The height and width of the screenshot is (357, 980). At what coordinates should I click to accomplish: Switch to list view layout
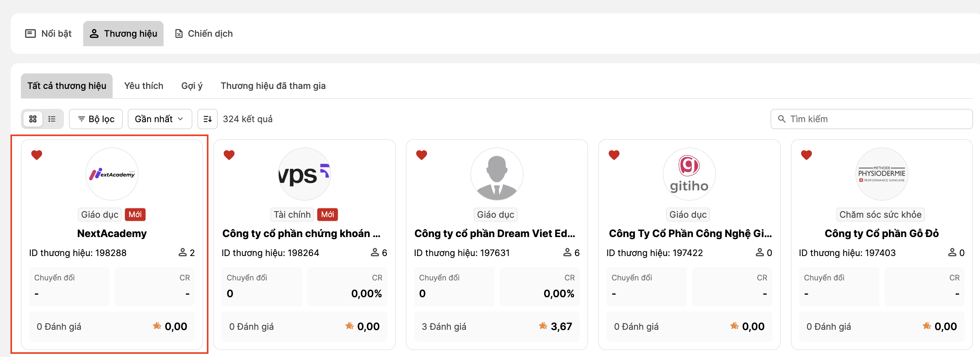(x=52, y=119)
